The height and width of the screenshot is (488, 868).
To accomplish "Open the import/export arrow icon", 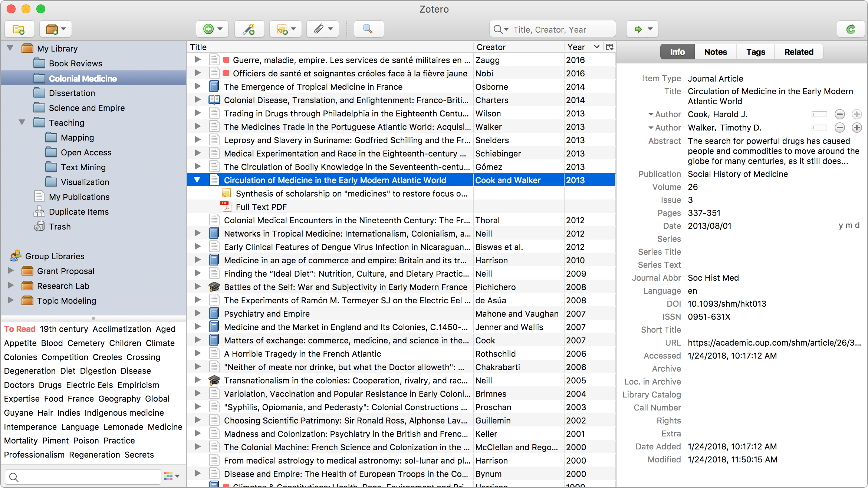I will [x=643, y=29].
